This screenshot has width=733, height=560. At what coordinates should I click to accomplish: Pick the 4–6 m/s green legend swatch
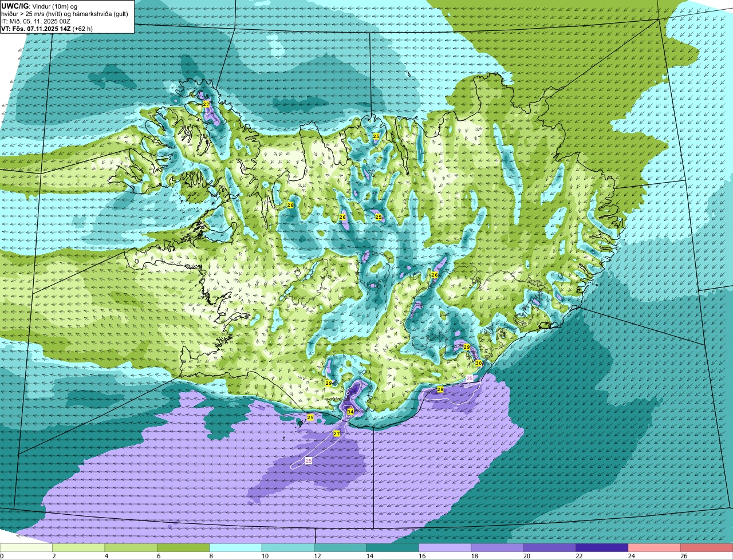pyautogui.click(x=131, y=547)
